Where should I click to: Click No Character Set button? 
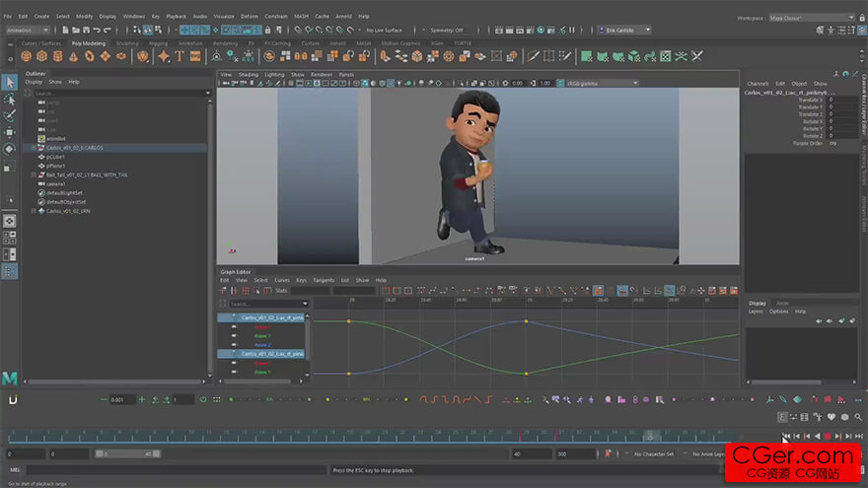click(x=654, y=453)
